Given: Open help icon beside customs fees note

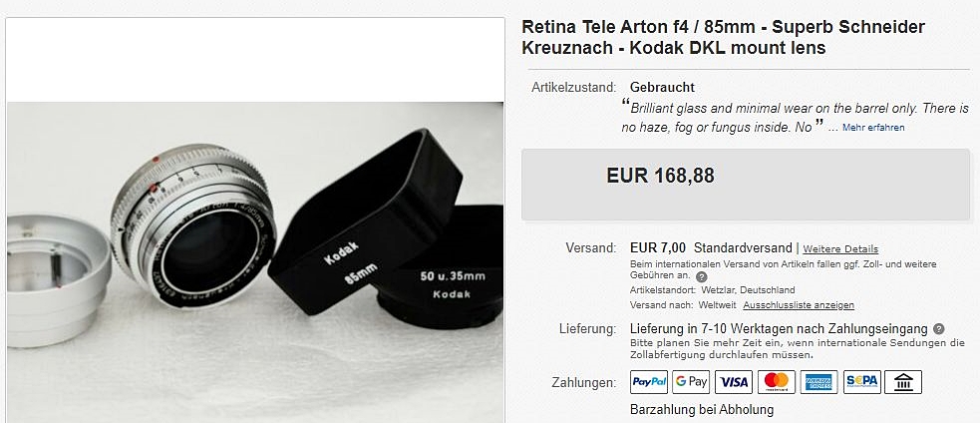Looking at the screenshot, I should (x=701, y=276).
